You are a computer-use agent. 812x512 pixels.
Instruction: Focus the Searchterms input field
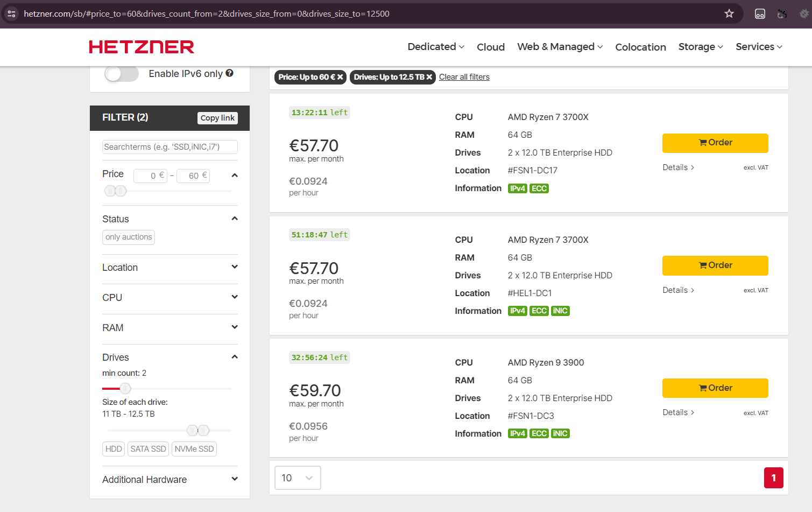[x=170, y=147]
